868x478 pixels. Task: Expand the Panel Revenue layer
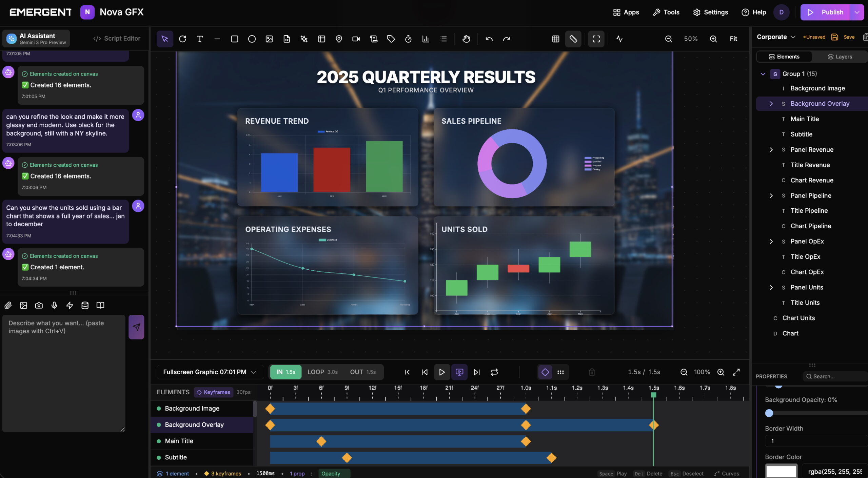pos(772,149)
